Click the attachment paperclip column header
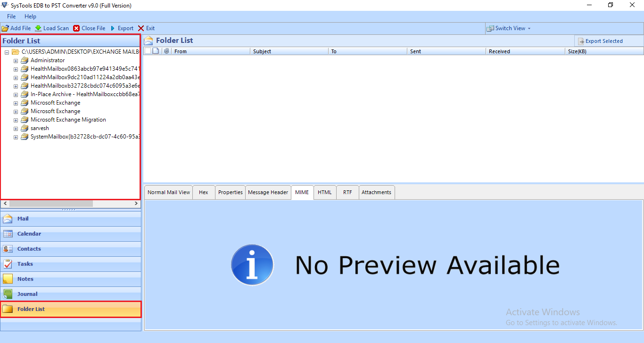The width and height of the screenshot is (644, 343). [x=166, y=51]
